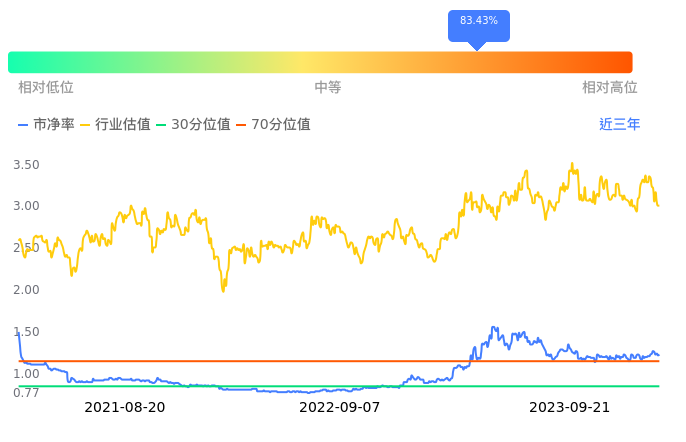Click the 1.50 y-axis value label
Viewport: 686px width, 442px height.
click(x=26, y=332)
